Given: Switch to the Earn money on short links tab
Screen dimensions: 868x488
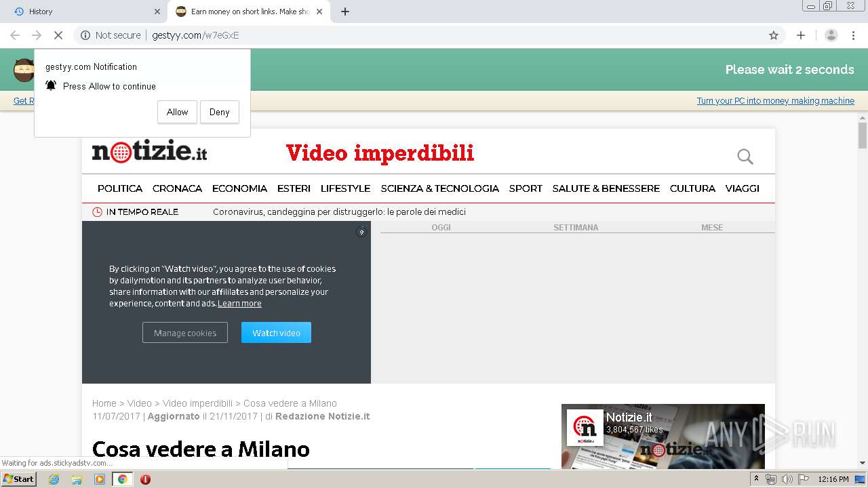Looking at the screenshot, I should click(249, 12).
